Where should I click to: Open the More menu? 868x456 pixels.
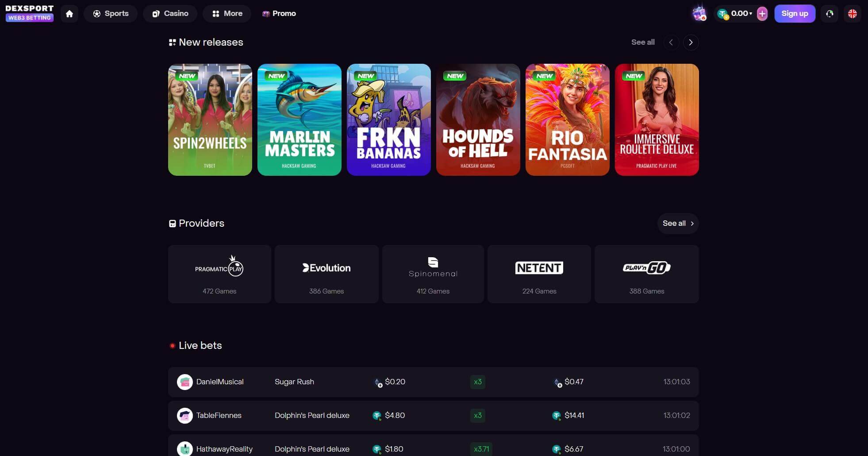pos(227,13)
